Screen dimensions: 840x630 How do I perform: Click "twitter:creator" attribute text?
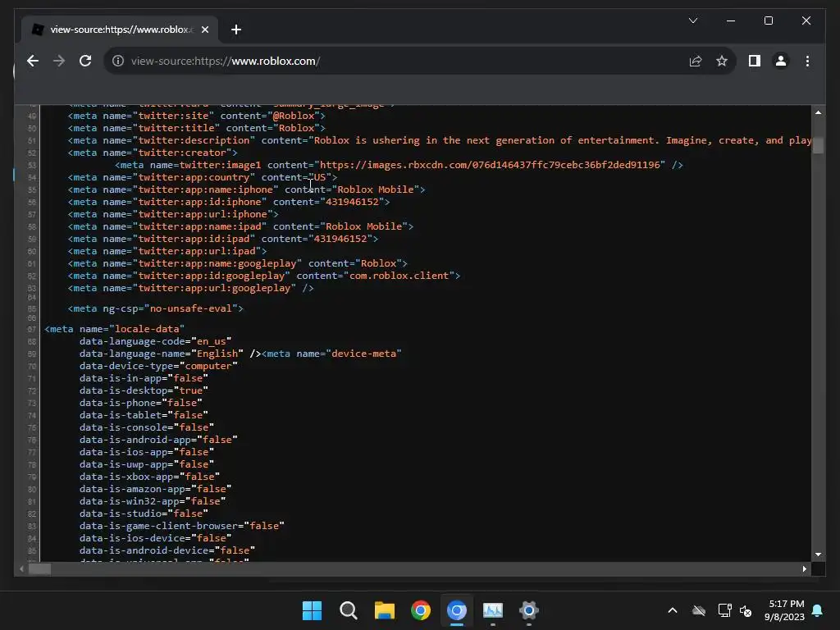(182, 153)
